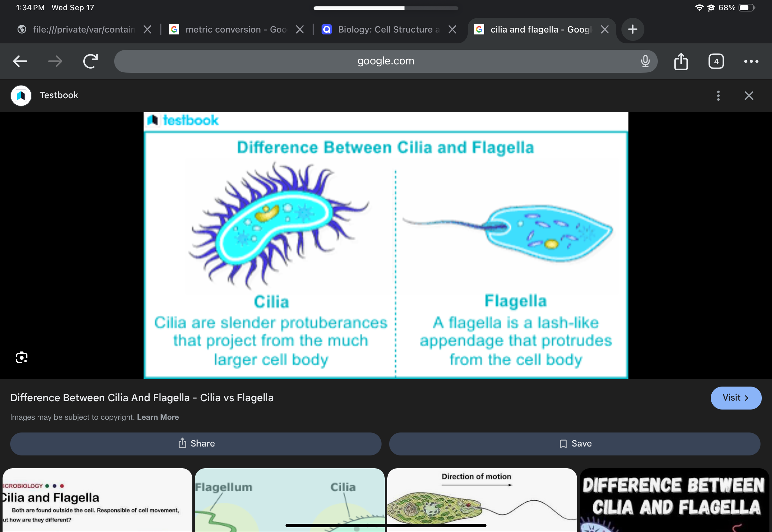Tap the 1:34 PM clock text
The height and width of the screenshot is (532, 772).
pyautogui.click(x=30, y=8)
